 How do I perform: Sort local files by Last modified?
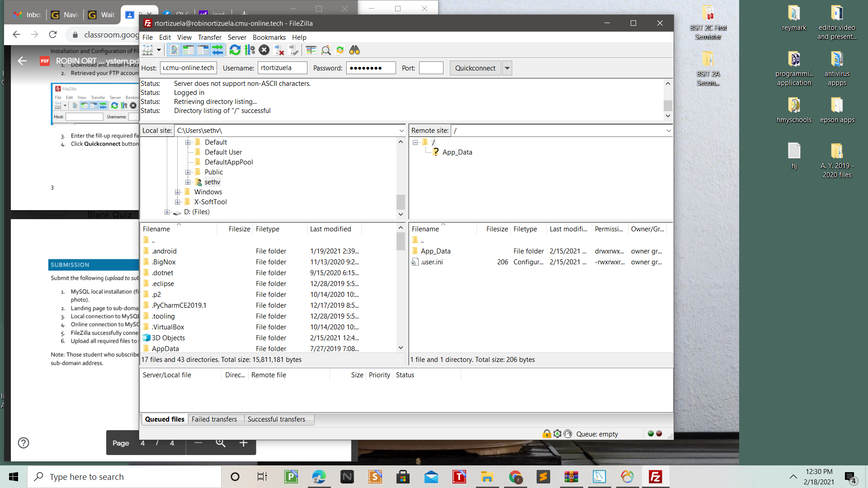tap(330, 229)
